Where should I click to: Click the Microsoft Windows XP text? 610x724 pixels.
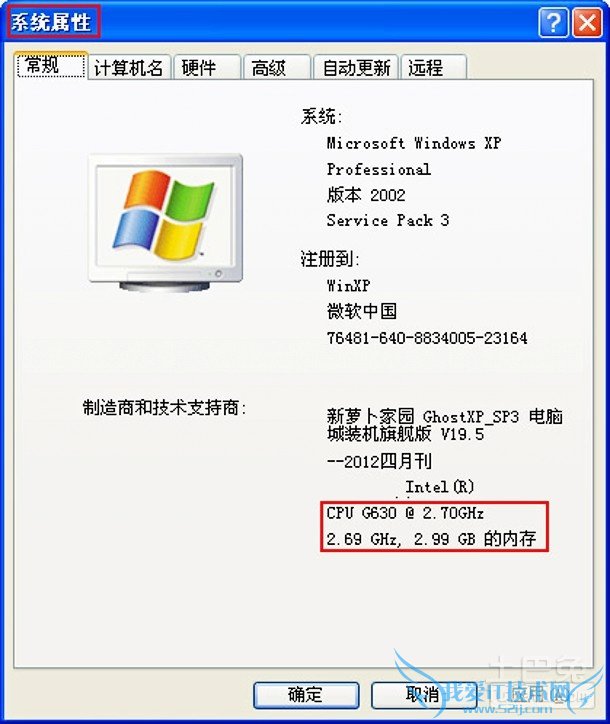click(414, 143)
